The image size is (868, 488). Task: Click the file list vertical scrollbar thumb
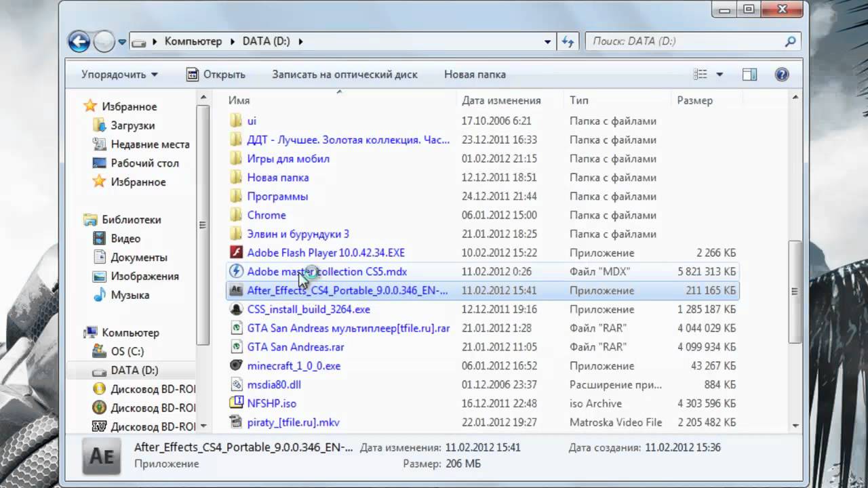[x=794, y=292]
